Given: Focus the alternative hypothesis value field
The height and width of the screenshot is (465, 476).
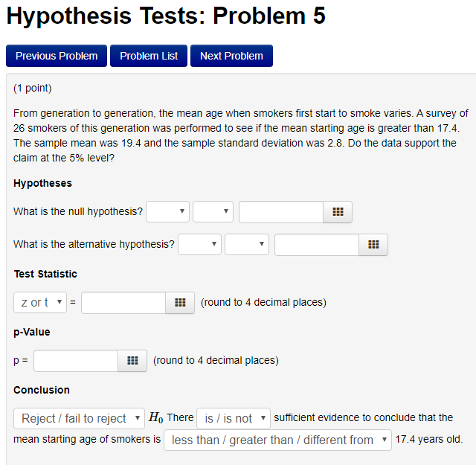Looking at the screenshot, I should [317, 245].
